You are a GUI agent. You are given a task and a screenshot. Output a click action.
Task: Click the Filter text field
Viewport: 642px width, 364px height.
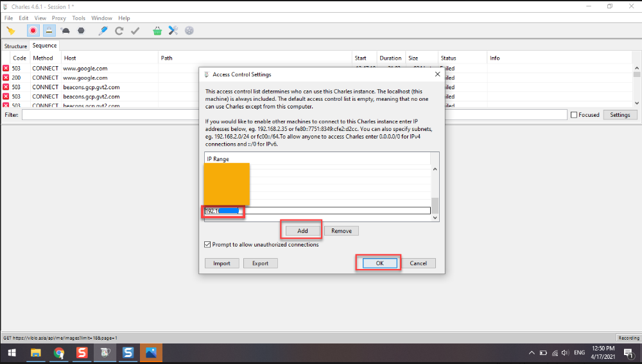point(295,115)
